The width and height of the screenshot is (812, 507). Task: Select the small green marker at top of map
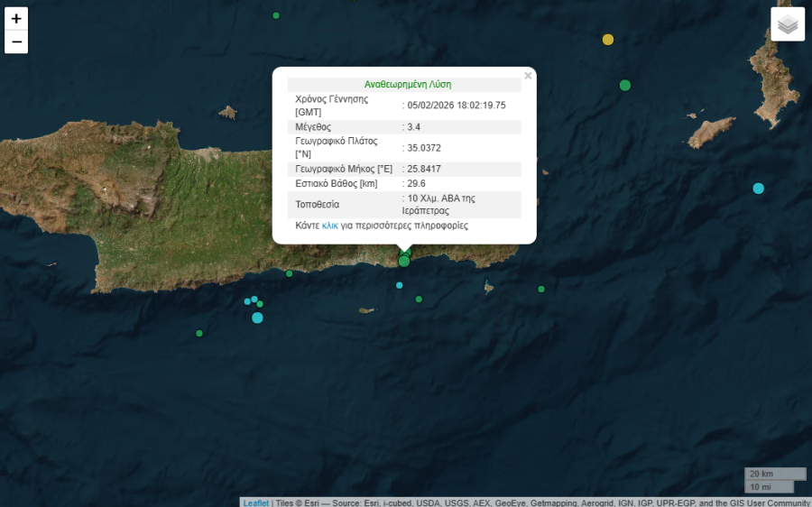click(x=276, y=15)
